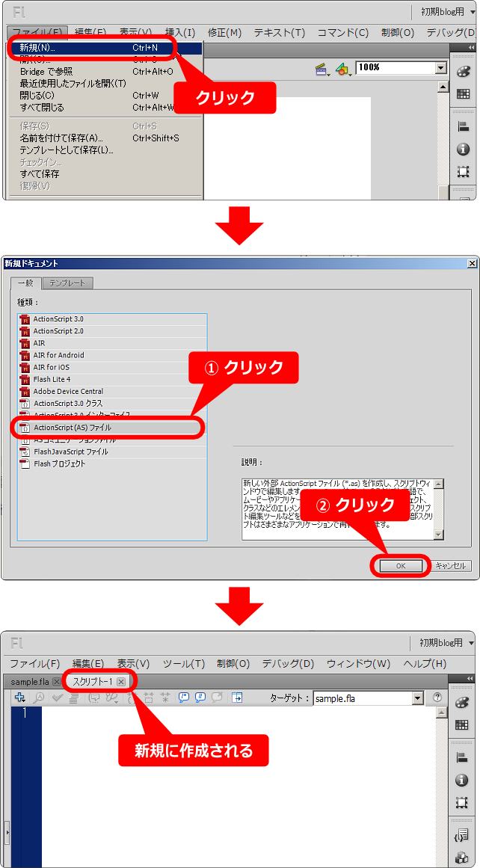Open the ターゲット sample.fla dropdown

(419, 698)
